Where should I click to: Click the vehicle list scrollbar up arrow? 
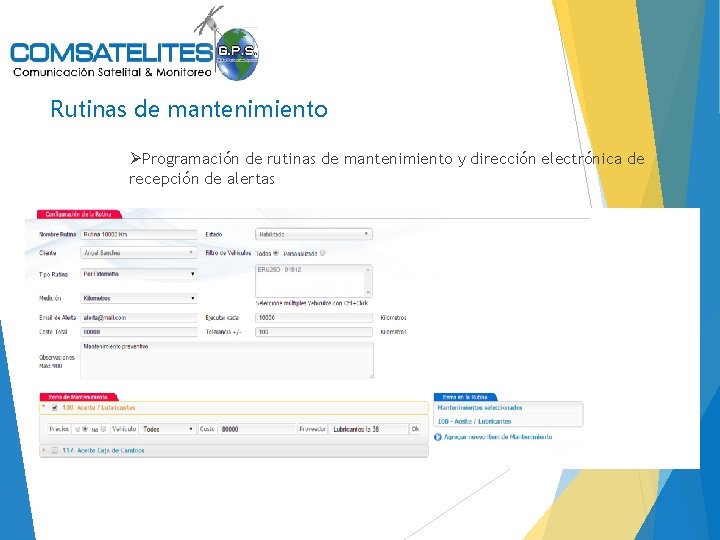[x=368, y=270]
